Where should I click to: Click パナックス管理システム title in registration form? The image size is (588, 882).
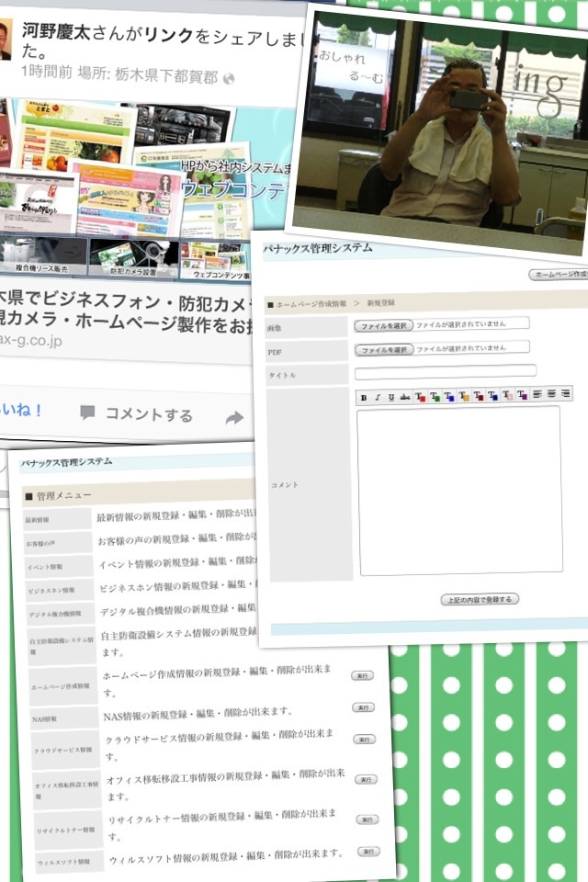click(x=317, y=248)
